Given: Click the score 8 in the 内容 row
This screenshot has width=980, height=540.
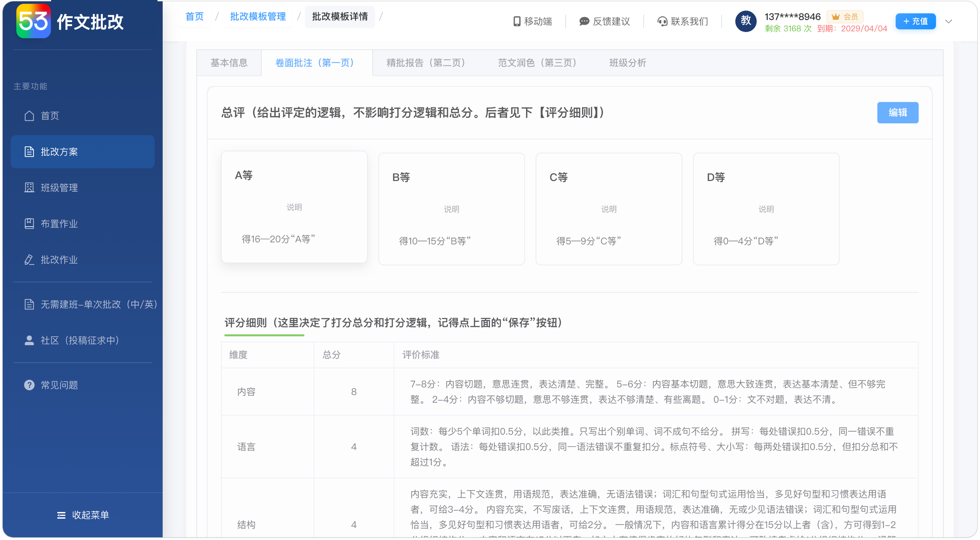Looking at the screenshot, I should point(354,392).
